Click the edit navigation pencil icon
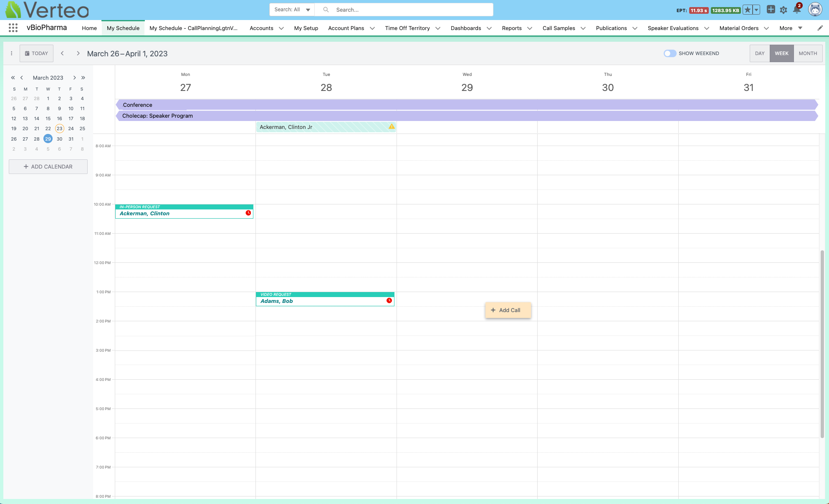829x504 pixels. coord(820,28)
